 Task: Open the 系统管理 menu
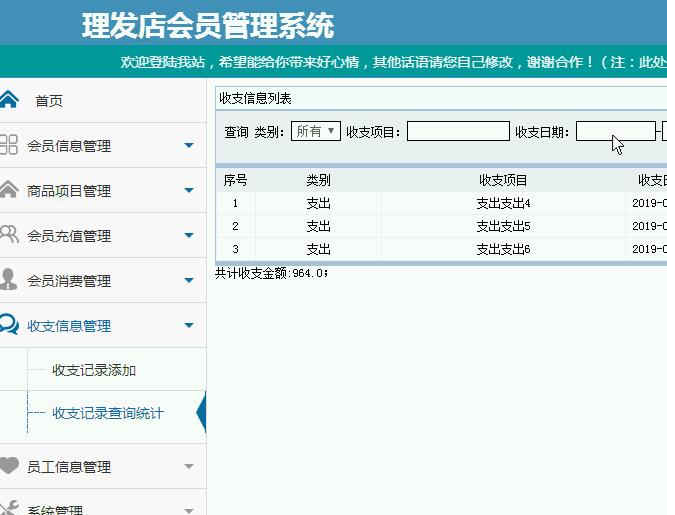coord(55,510)
